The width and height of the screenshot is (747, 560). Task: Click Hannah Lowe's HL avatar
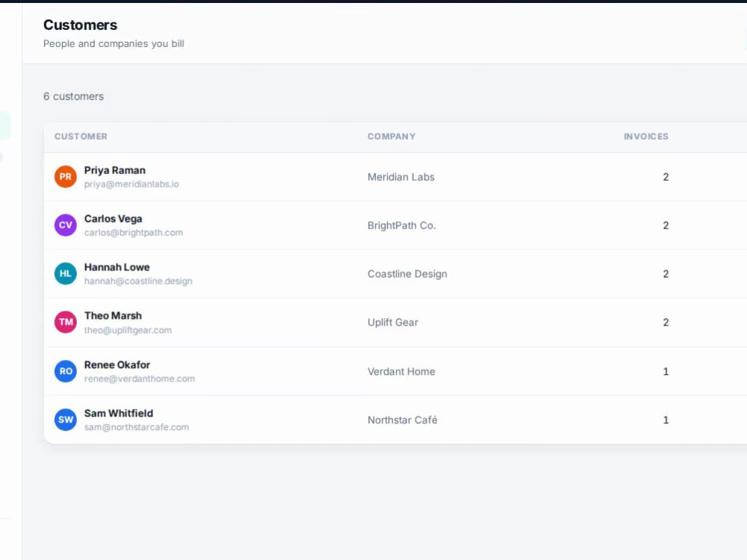click(x=65, y=274)
